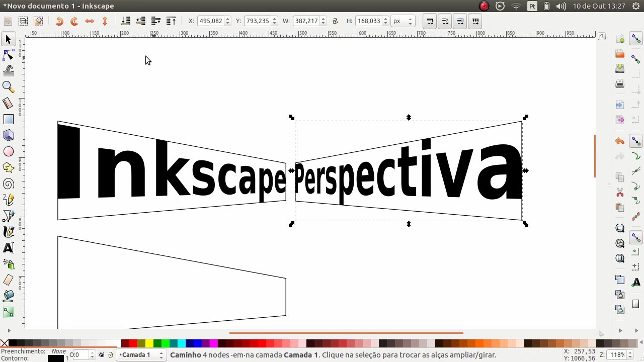Toggle move patterns with object

[475, 21]
